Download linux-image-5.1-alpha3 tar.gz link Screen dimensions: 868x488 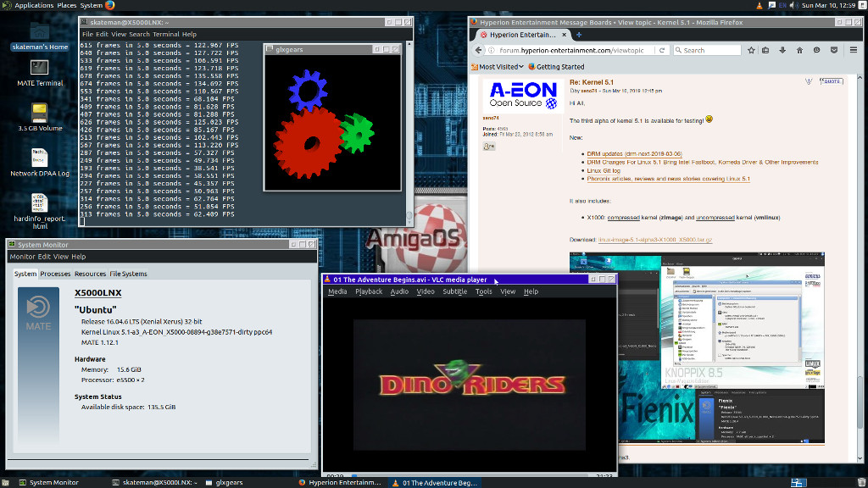click(x=655, y=240)
